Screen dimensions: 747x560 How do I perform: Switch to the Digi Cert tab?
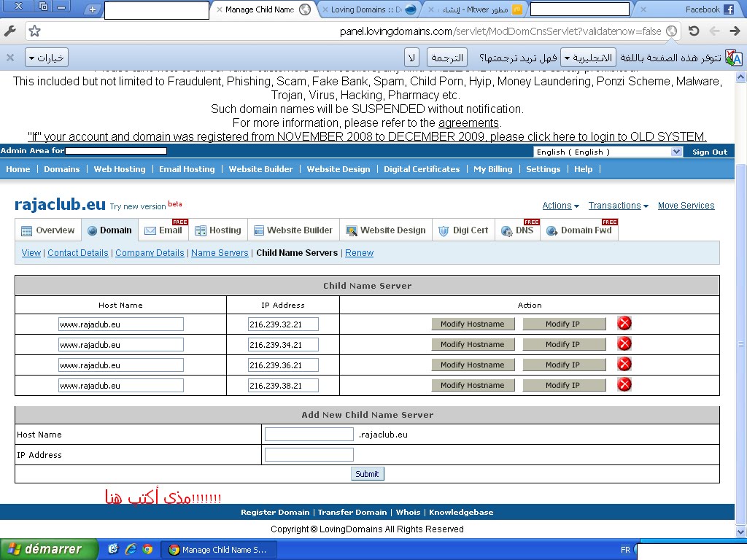(x=463, y=230)
